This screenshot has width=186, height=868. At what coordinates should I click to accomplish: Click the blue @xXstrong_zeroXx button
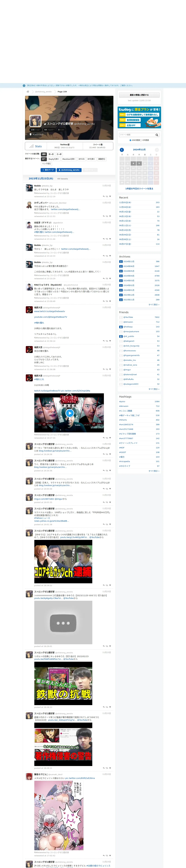click(69, 170)
